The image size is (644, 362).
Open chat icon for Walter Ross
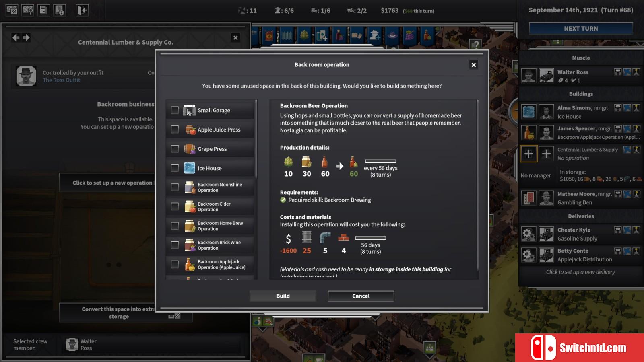618,72
